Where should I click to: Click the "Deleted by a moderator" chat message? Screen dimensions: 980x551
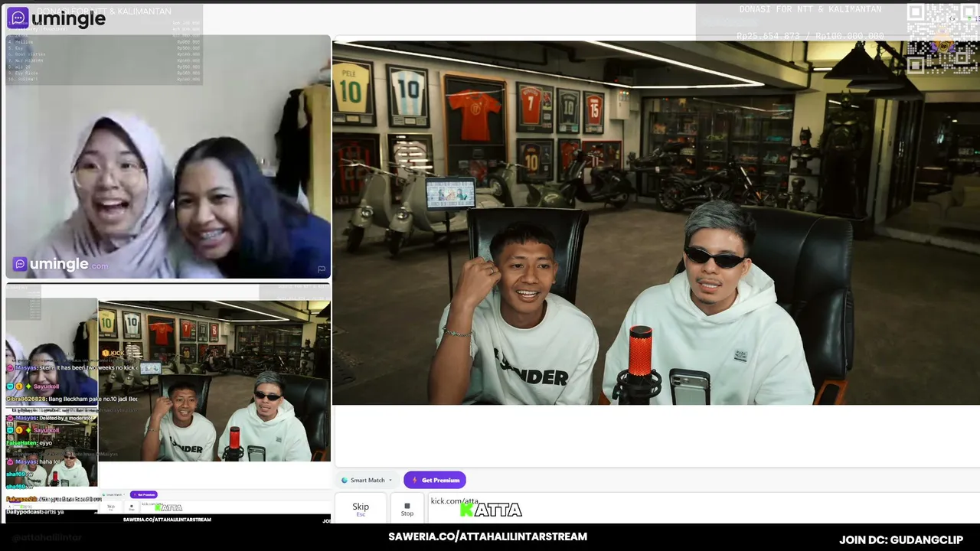pyautogui.click(x=51, y=418)
